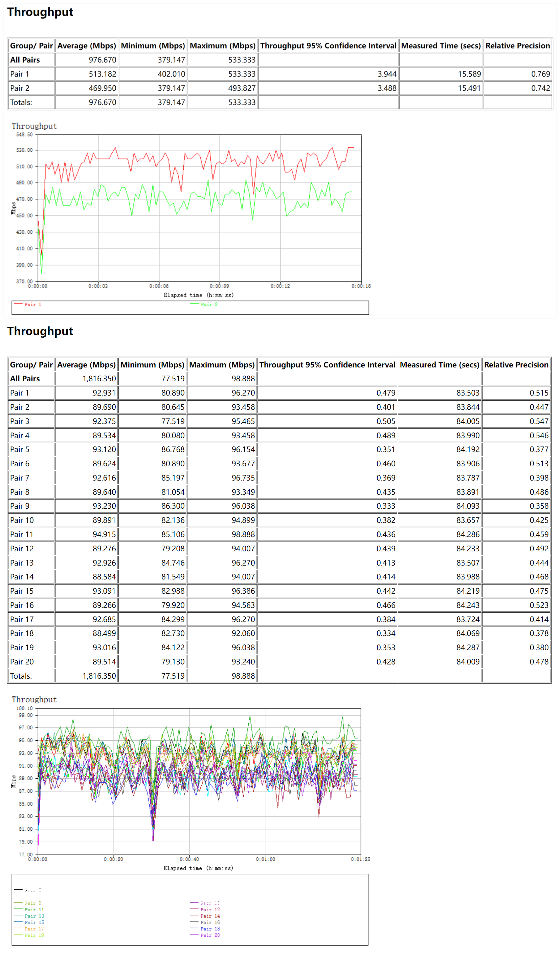Select Pair 9's confidence interval value 0.333

385,506
